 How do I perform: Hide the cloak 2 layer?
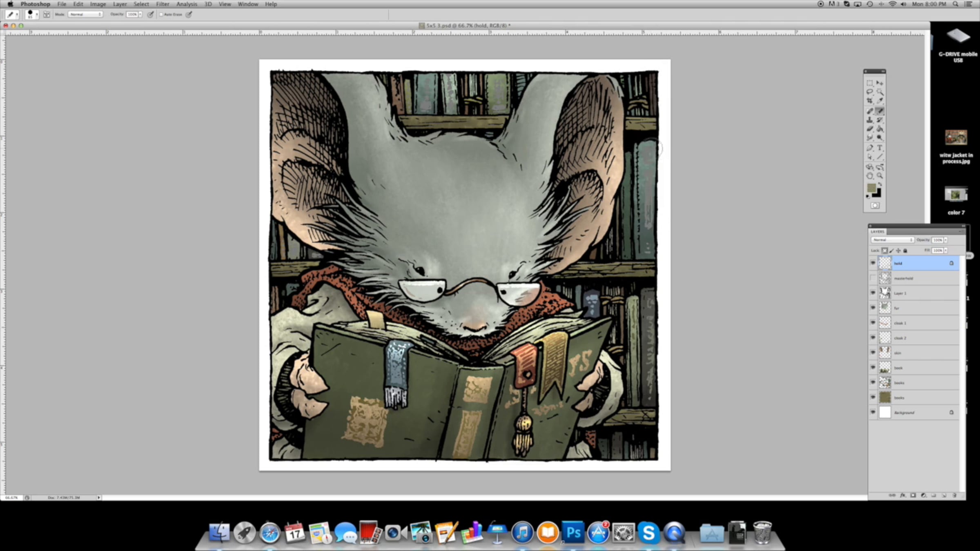click(873, 338)
